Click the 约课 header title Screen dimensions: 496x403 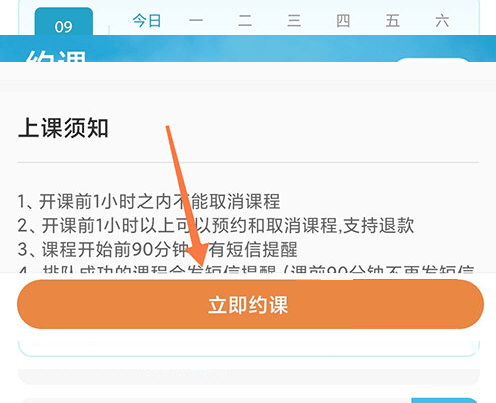click(x=56, y=56)
